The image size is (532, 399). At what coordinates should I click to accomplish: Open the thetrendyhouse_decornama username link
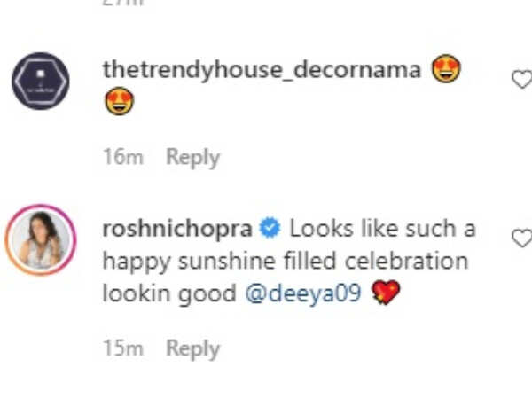(262, 71)
